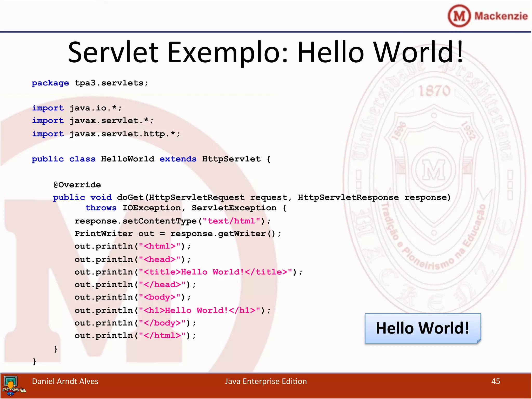Click the out.println("<html>") line
This screenshot has width=532, height=399.
click(133, 246)
